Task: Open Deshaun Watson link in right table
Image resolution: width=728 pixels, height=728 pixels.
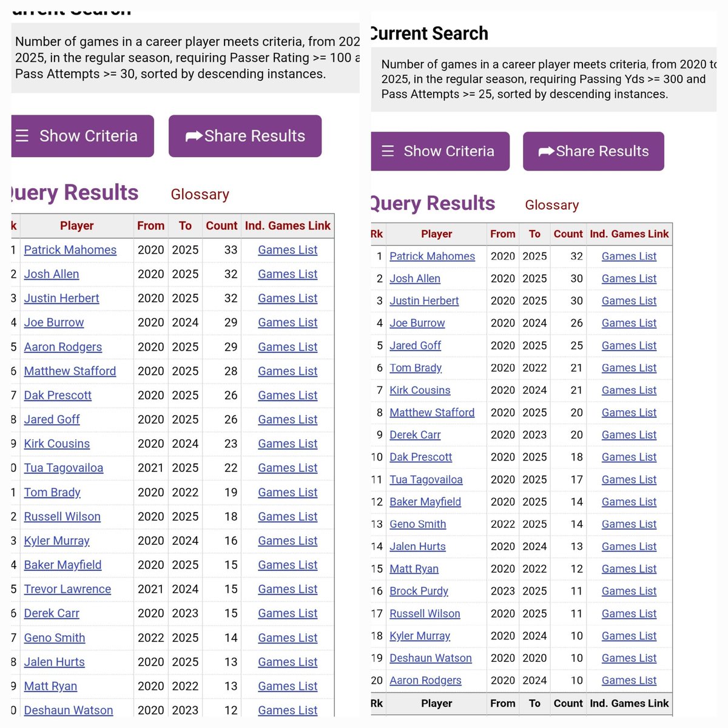Action: click(x=431, y=658)
